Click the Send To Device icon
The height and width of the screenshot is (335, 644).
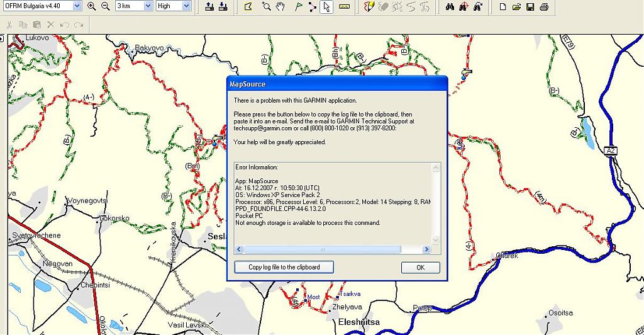(x=209, y=6)
